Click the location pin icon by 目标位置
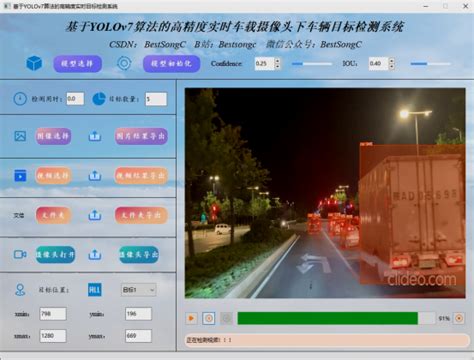Screen dimensions: 474x360 (20, 290)
